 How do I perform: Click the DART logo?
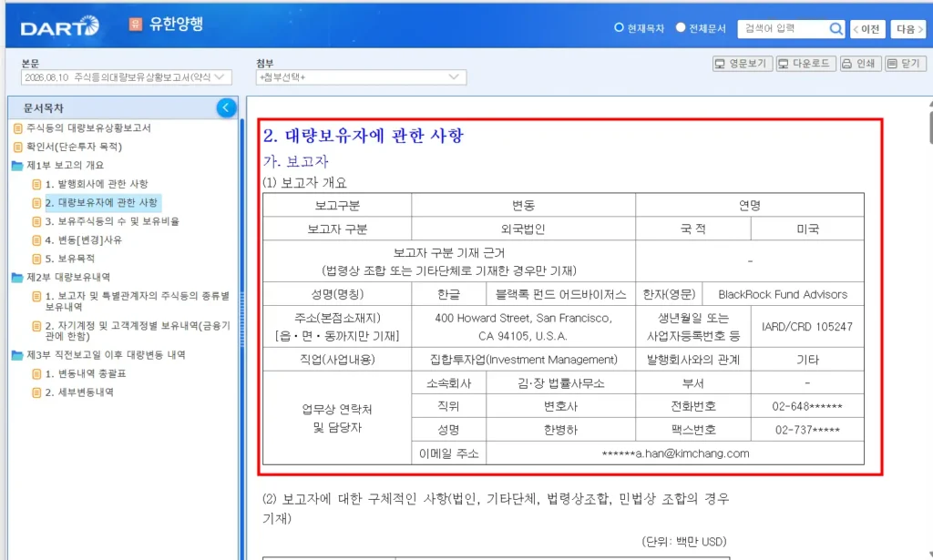click(60, 26)
